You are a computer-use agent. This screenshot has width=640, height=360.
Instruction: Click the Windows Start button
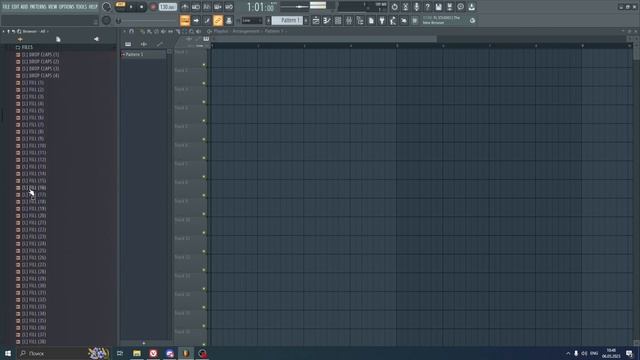[8, 353]
